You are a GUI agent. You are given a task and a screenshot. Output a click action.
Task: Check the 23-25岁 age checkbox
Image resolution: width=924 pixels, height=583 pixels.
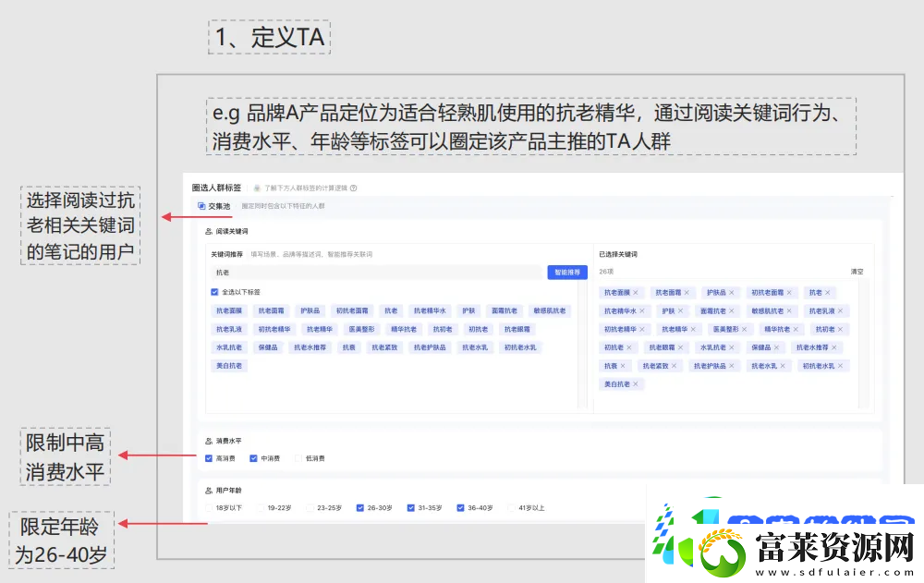310,507
